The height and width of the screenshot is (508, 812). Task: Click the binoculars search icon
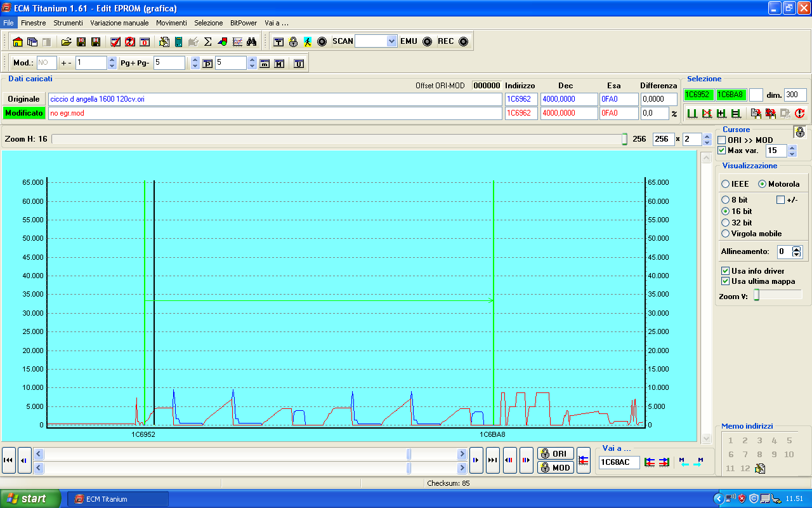pyautogui.click(x=252, y=42)
